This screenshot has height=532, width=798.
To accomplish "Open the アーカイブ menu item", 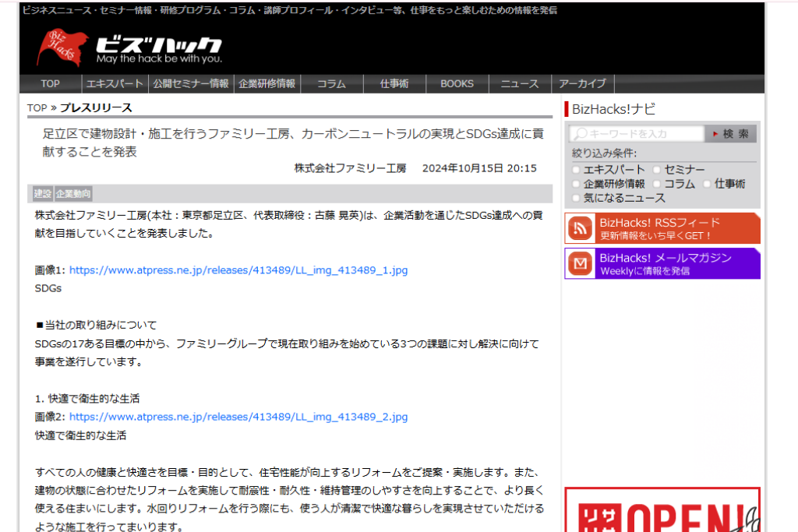I will pyautogui.click(x=583, y=84).
